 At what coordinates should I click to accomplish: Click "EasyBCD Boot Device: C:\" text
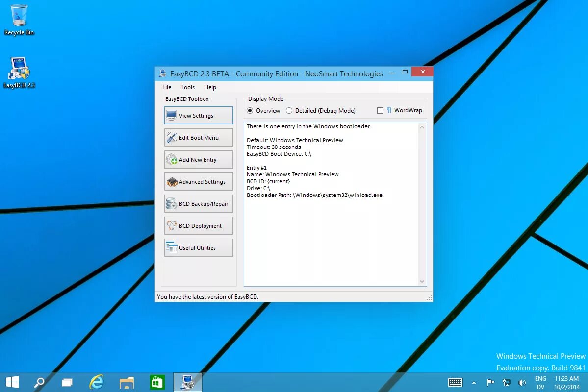tap(279, 154)
